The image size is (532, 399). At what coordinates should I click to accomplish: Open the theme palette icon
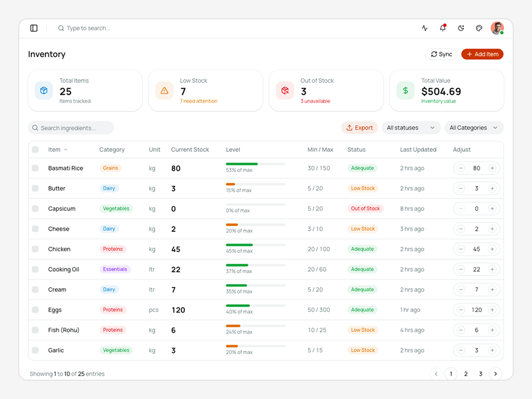(479, 28)
